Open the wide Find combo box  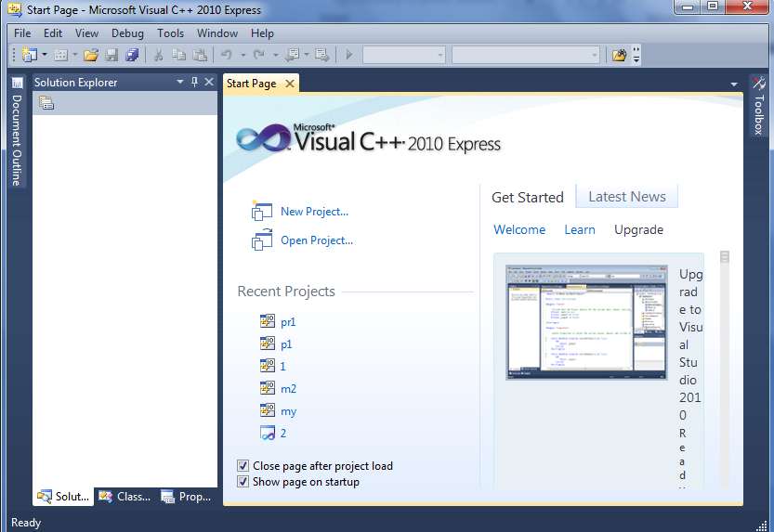point(526,55)
